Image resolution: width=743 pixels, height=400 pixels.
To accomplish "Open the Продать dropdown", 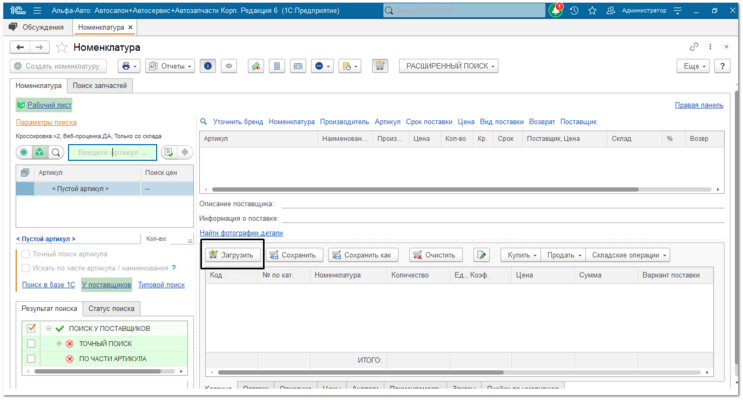I will [x=563, y=255].
